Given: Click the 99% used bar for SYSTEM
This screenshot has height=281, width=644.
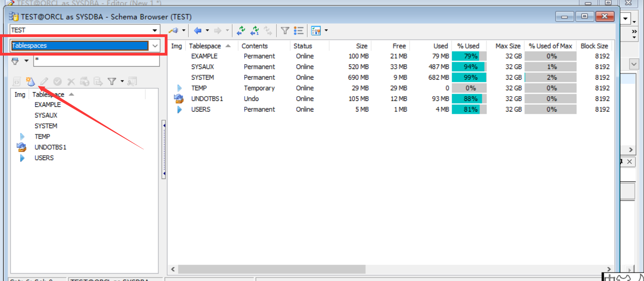Looking at the screenshot, I should [469, 78].
